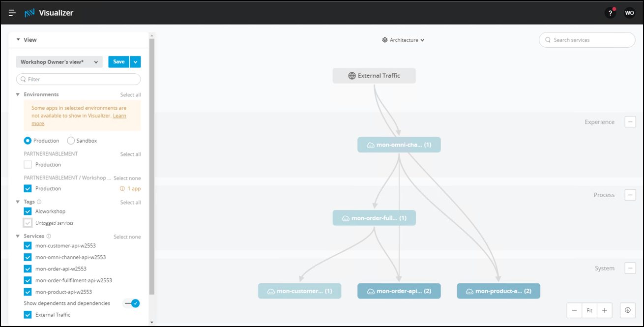Collapse the System layer
This screenshot has width=644, height=327.
pos(630,268)
